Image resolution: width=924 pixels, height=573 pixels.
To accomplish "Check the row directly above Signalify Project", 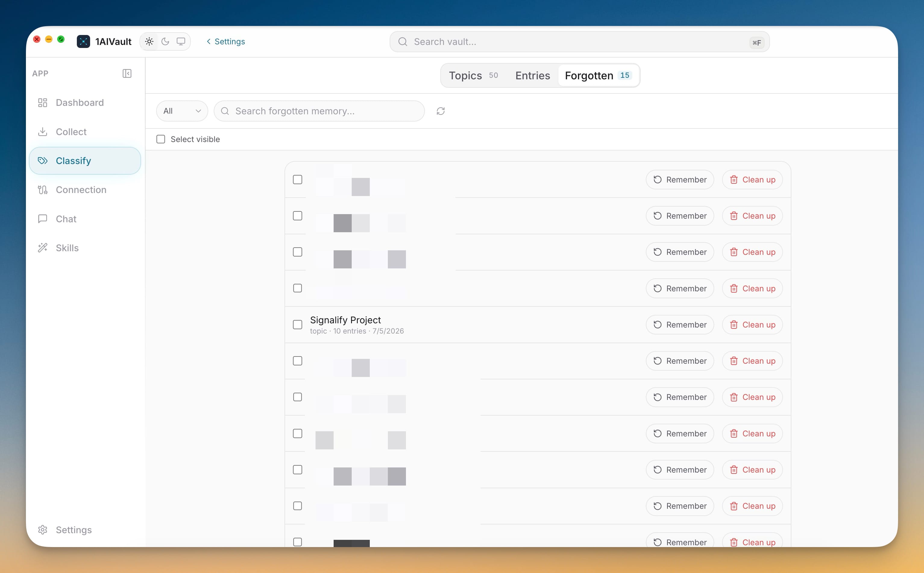I will tap(298, 288).
